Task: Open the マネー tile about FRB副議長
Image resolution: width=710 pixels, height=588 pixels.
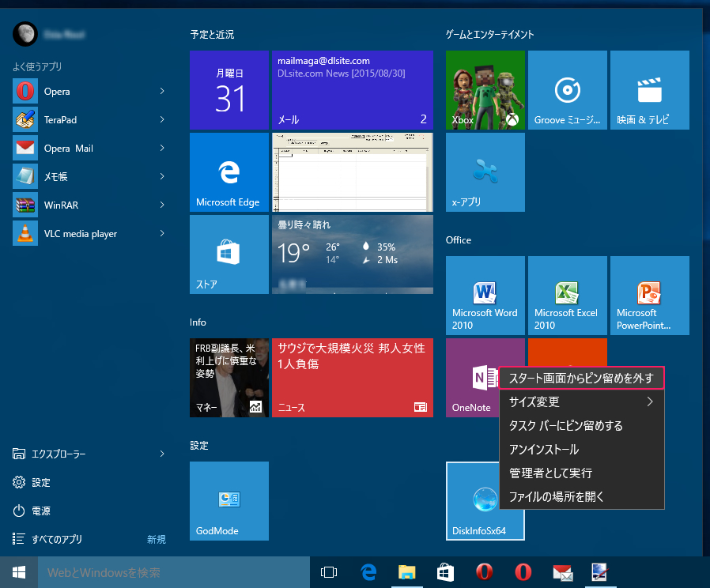Action: pyautogui.click(x=229, y=378)
